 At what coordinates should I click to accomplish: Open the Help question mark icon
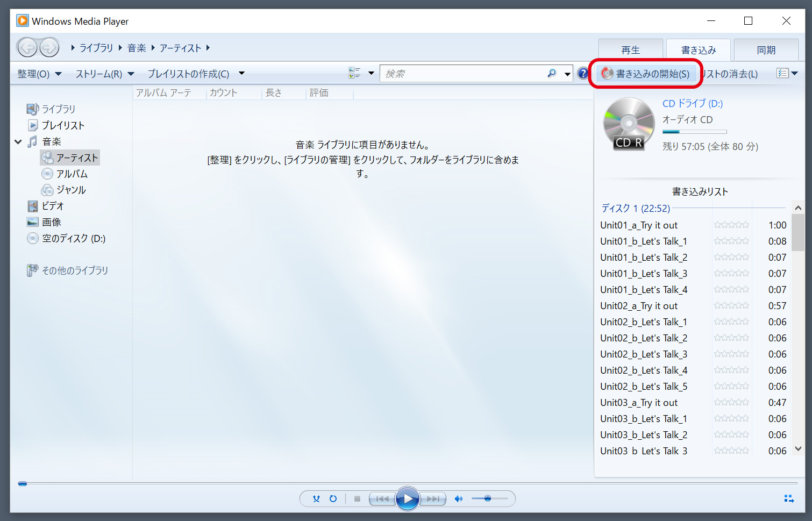(x=583, y=74)
